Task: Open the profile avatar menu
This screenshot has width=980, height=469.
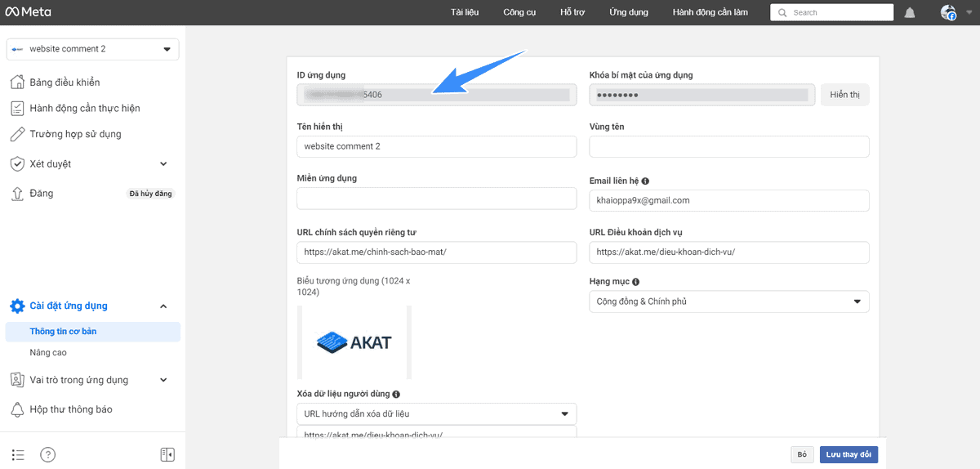Action: 948,12
